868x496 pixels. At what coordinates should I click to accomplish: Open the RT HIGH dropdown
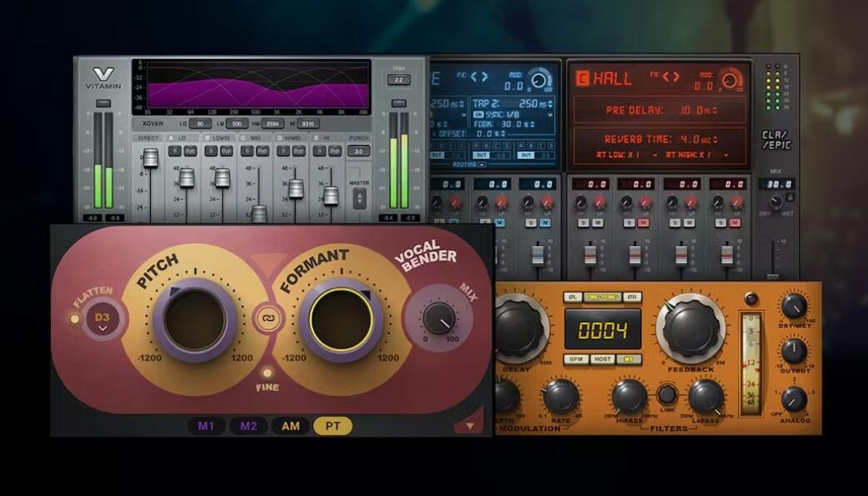click(726, 155)
